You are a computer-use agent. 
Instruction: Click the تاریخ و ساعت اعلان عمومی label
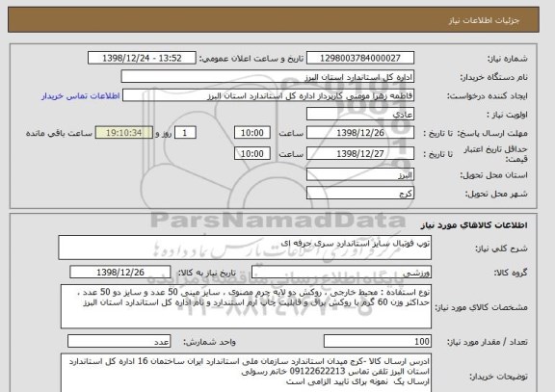(x=251, y=59)
